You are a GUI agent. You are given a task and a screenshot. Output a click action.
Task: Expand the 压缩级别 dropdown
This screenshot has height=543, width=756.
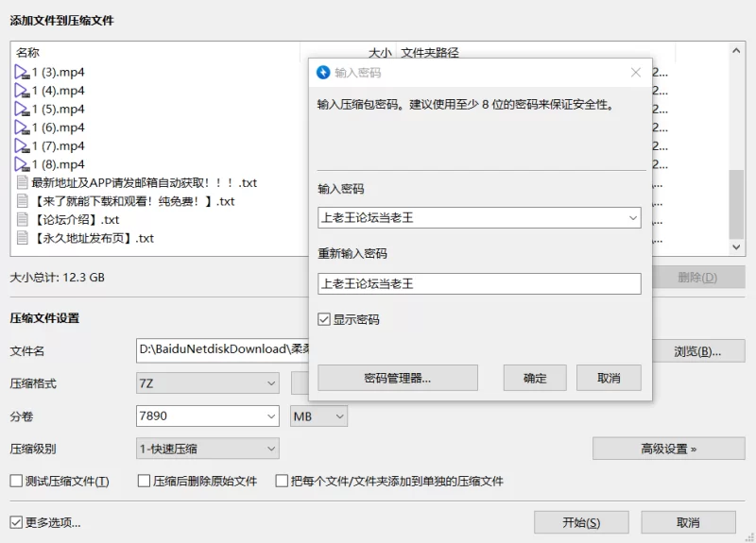[208, 449]
